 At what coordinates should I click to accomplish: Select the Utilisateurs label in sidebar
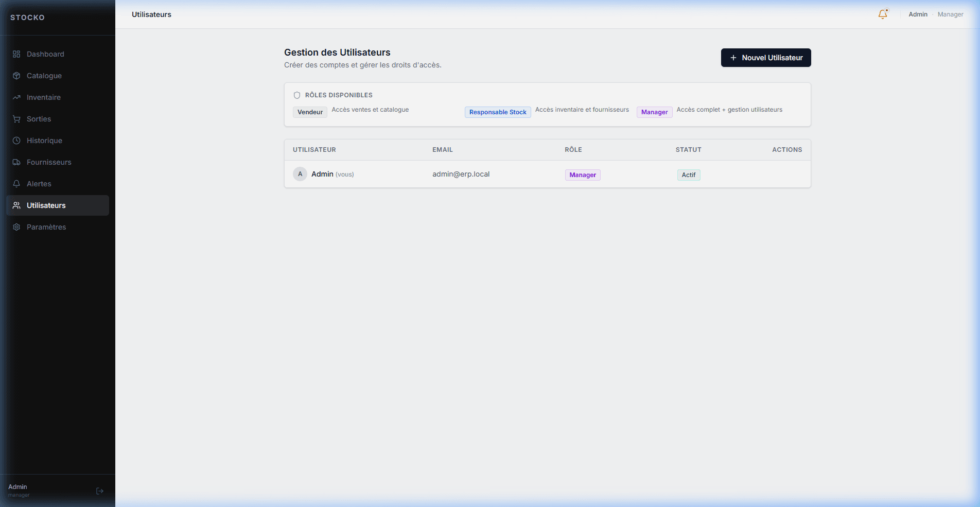coord(46,205)
